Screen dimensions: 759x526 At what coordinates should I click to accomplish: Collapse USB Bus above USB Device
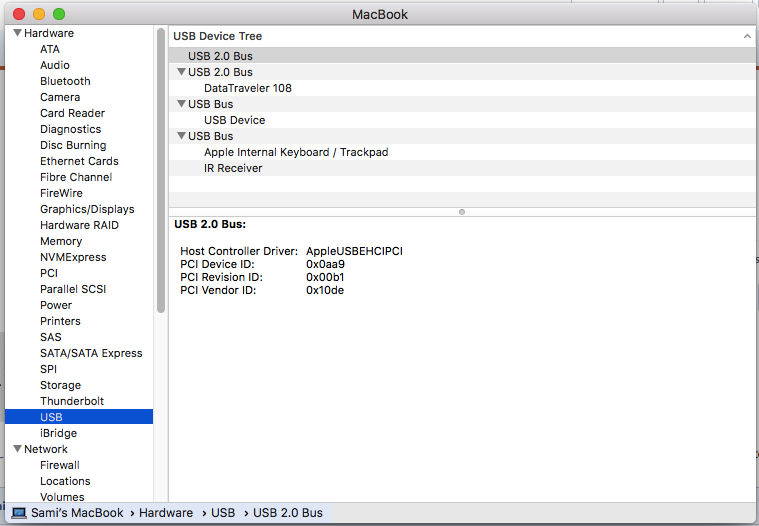click(x=182, y=104)
